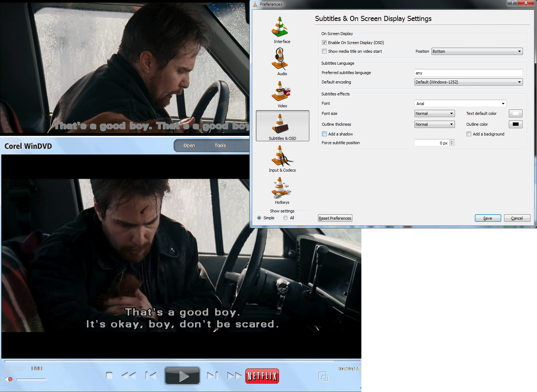Select the Simple show settings radio button

[259, 218]
